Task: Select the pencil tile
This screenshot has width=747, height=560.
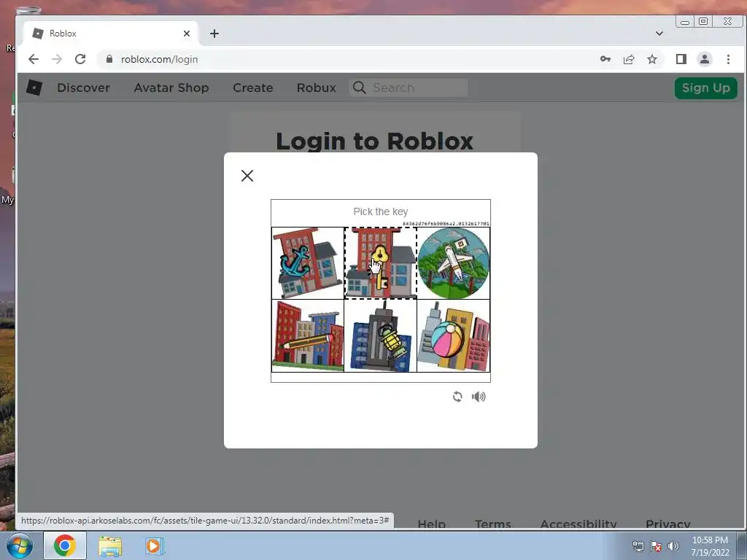Action: pos(308,335)
